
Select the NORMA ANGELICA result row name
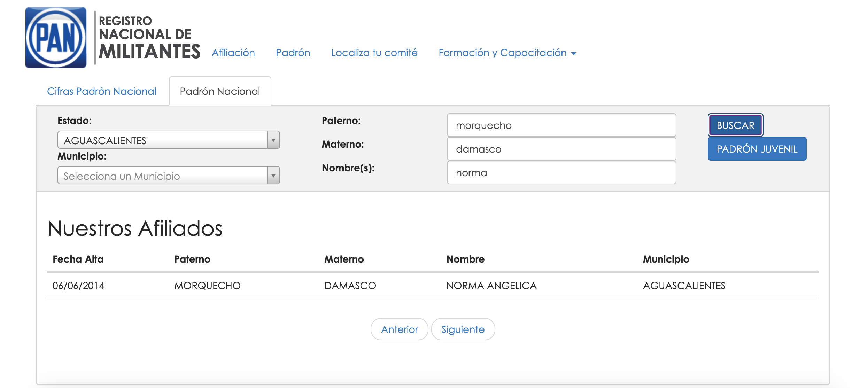click(491, 286)
